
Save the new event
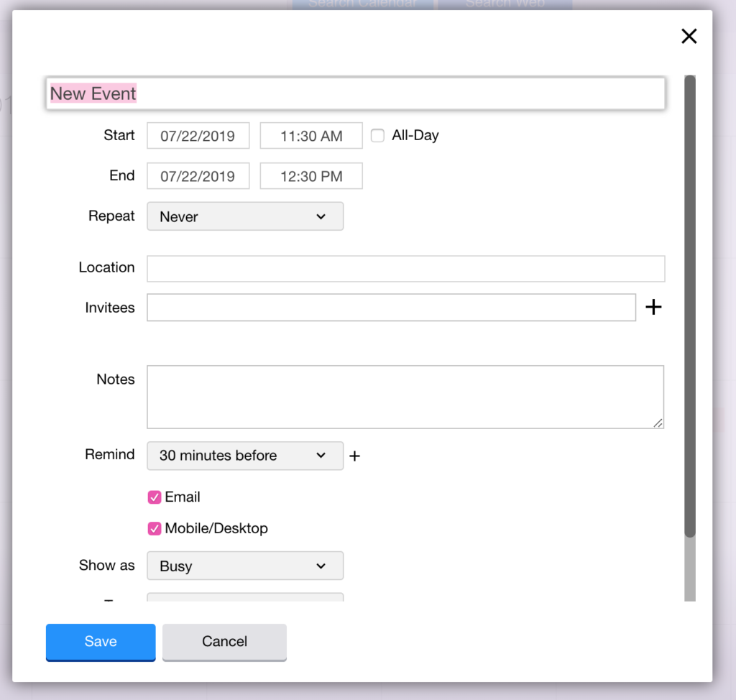(x=101, y=642)
